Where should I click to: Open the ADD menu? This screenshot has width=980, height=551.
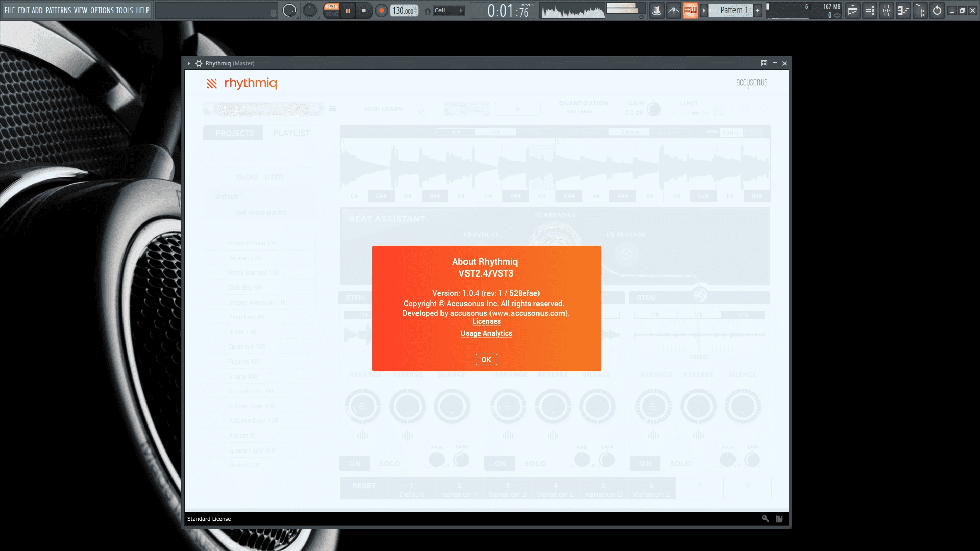click(x=37, y=10)
